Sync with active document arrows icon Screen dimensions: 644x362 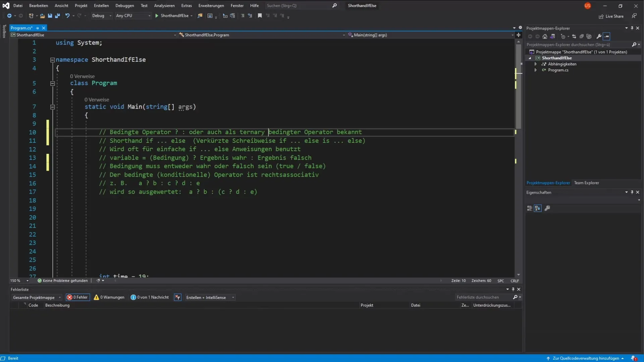(x=574, y=37)
